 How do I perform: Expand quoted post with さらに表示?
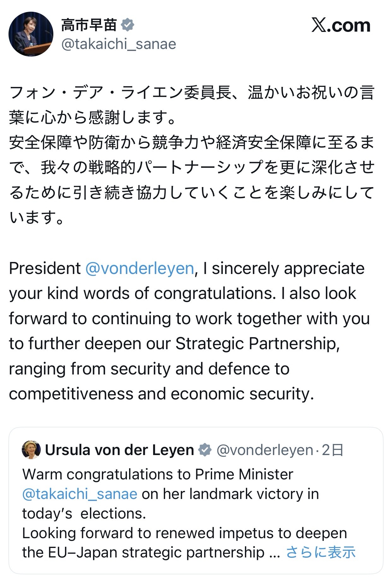321,552
